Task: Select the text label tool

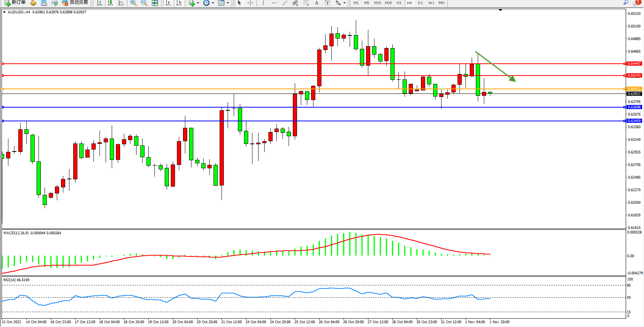Action: click(327, 3)
